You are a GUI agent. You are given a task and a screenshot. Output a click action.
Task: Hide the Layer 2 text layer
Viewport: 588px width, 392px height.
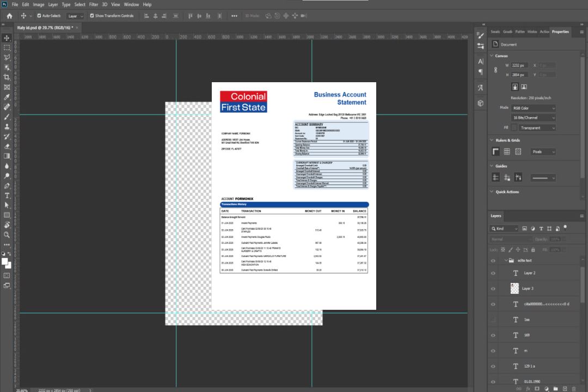coord(493,273)
